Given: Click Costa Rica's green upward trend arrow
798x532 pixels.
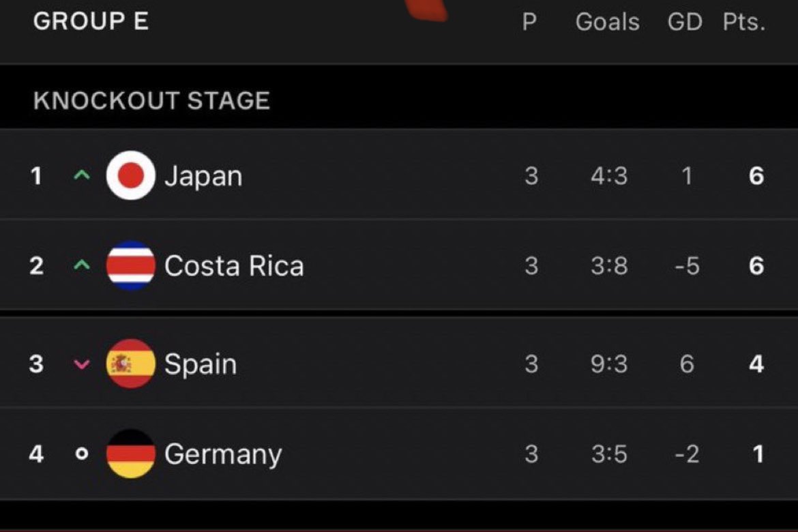Looking at the screenshot, I should pyautogui.click(x=81, y=265).
